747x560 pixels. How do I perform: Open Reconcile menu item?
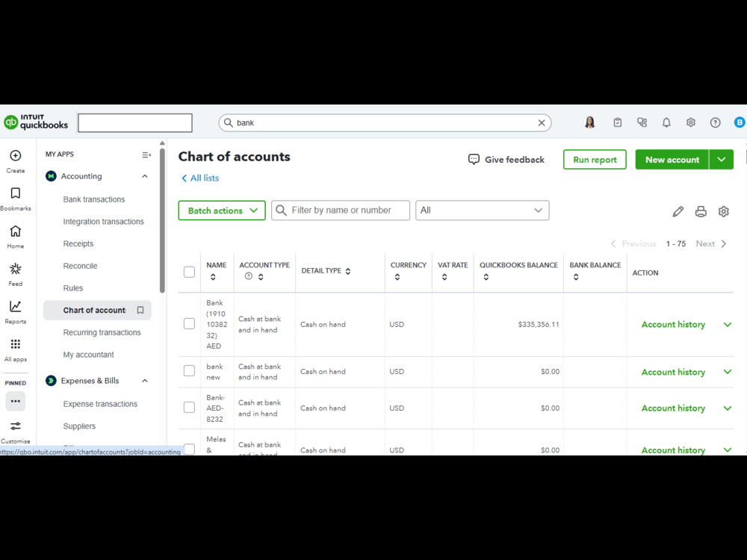[x=80, y=266]
